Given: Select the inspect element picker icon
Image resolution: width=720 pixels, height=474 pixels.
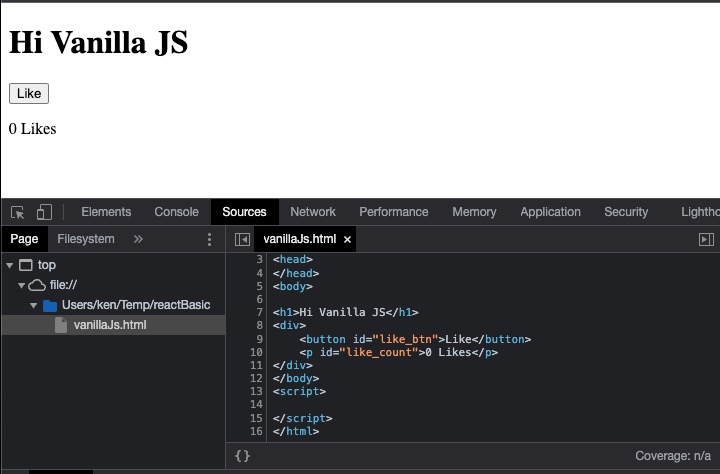Looking at the screenshot, I should click(17, 212).
